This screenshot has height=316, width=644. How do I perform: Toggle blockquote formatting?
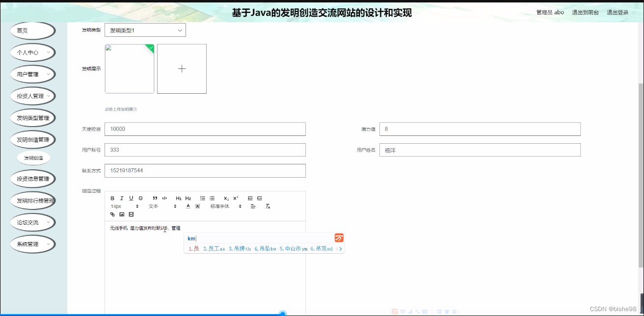tap(155, 198)
